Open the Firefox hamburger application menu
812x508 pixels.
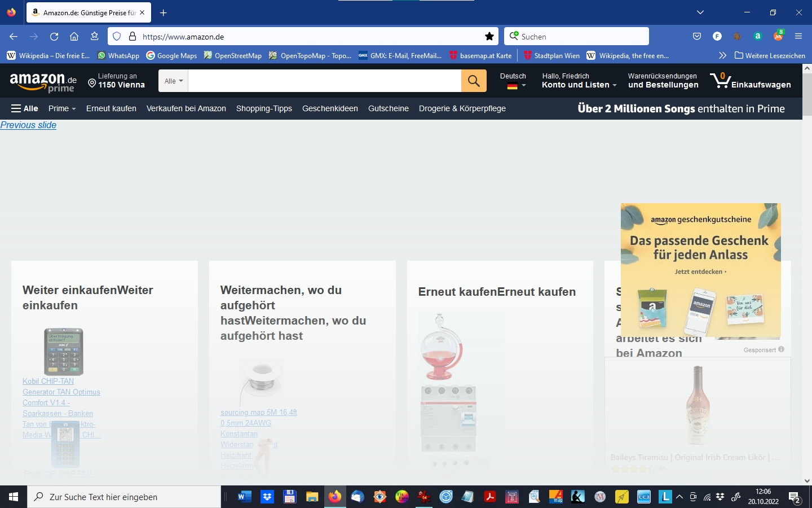click(798, 36)
